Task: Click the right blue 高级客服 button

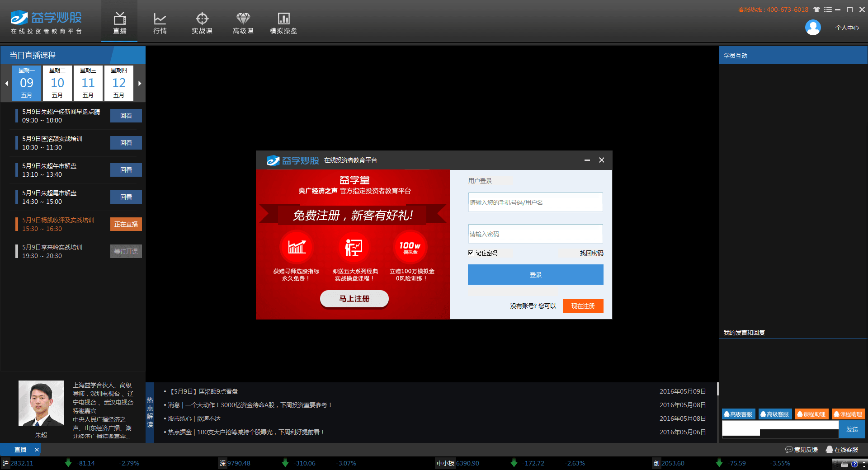Action: click(x=775, y=414)
